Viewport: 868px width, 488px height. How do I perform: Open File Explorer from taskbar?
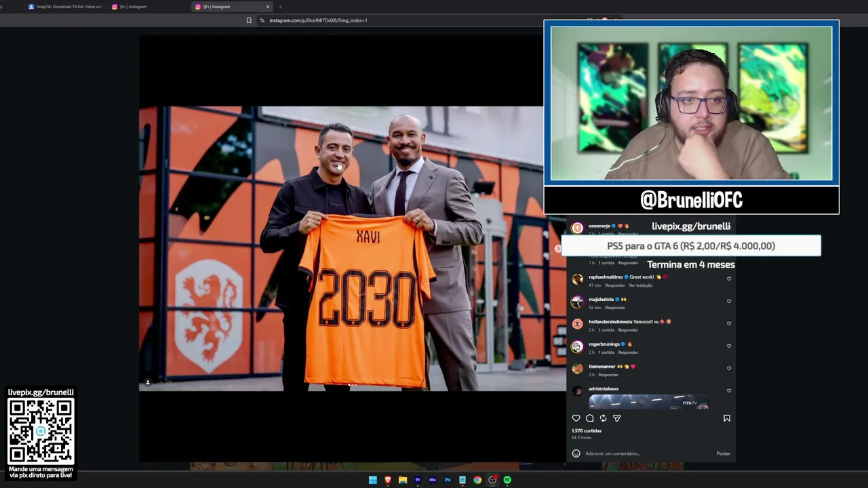[403, 480]
